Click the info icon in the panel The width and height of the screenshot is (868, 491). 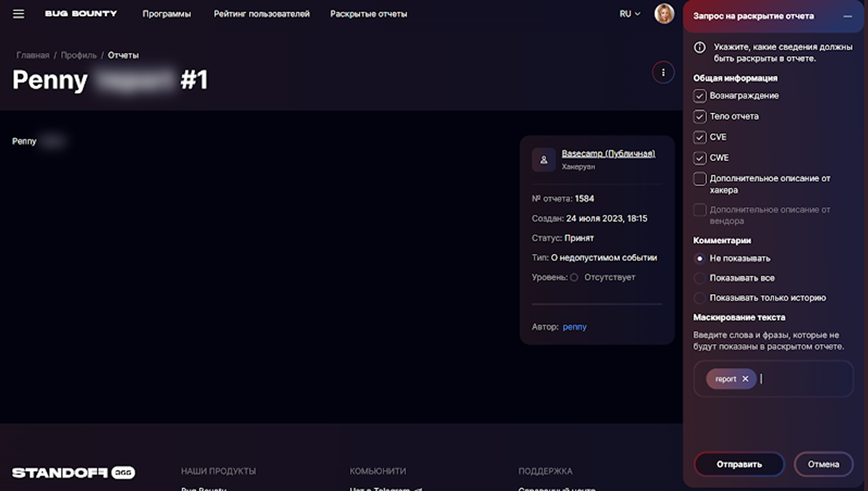click(x=700, y=47)
